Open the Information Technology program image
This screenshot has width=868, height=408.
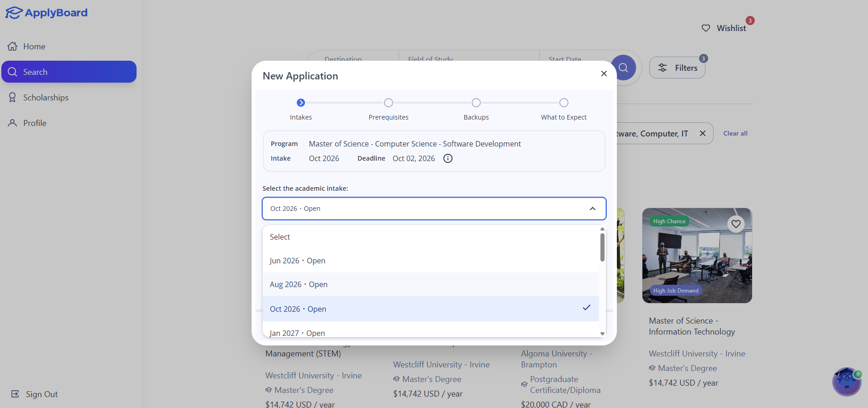(697, 256)
